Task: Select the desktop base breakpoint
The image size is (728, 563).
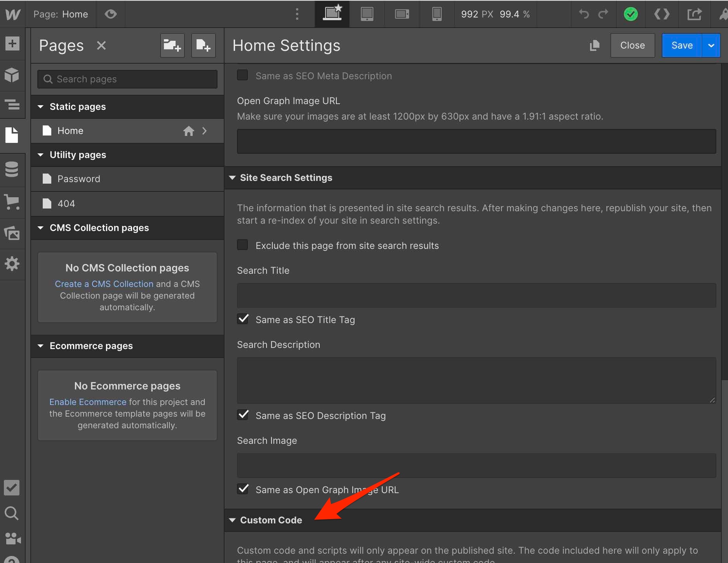Action: coord(332,14)
